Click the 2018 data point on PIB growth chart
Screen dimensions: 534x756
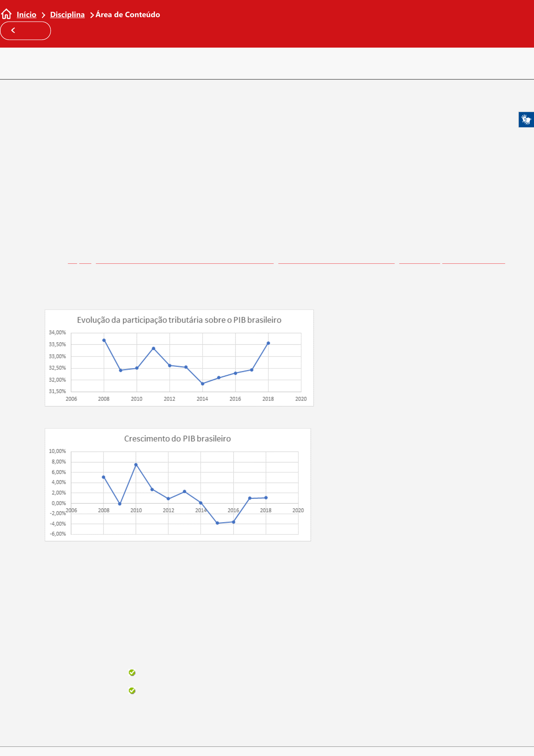[266, 498]
